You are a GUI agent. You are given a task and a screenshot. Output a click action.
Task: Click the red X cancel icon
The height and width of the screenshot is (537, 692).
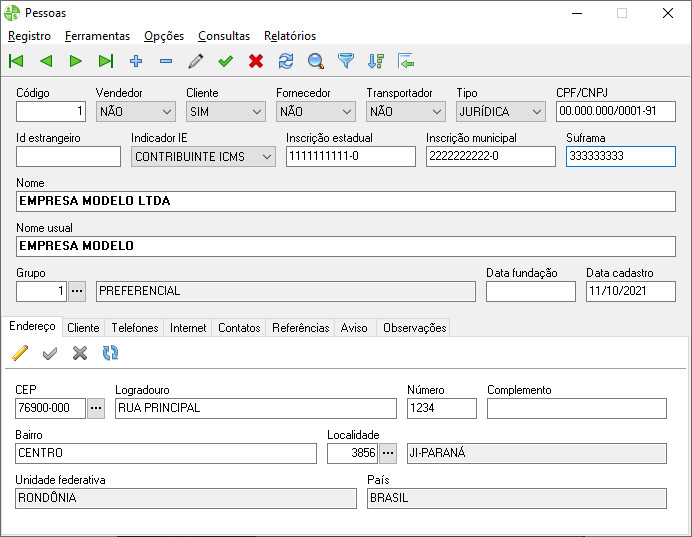tap(256, 62)
